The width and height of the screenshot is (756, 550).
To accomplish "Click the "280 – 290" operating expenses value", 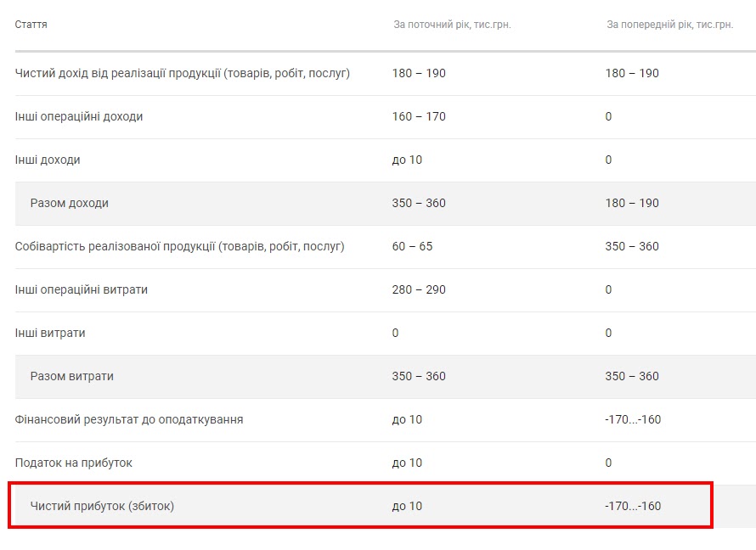I will 419,289.
